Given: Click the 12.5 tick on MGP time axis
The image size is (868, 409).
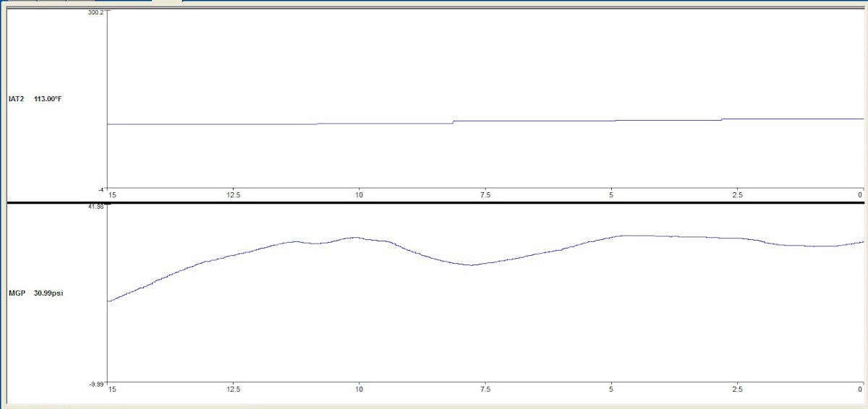Looking at the screenshot, I should pyautogui.click(x=234, y=389).
